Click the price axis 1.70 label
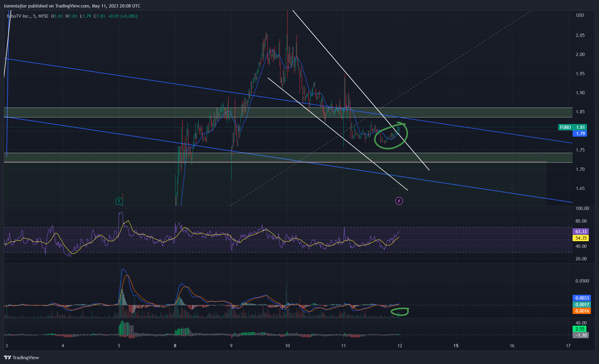The width and height of the screenshot is (599, 364). (580, 169)
